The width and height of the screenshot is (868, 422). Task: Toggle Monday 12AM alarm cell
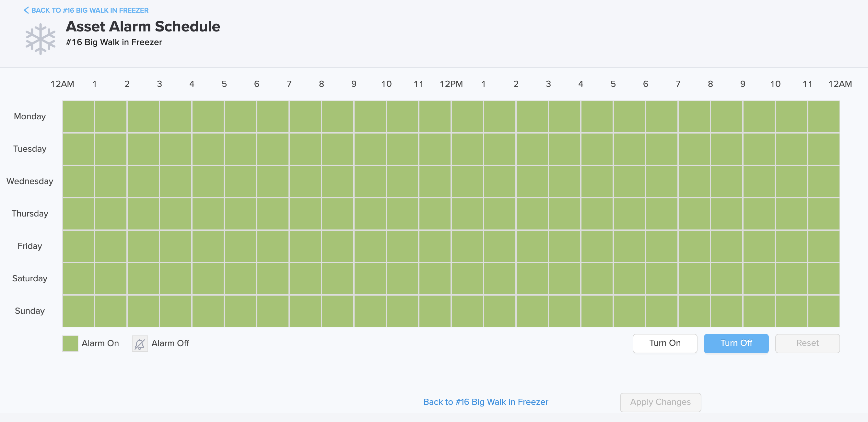click(78, 117)
